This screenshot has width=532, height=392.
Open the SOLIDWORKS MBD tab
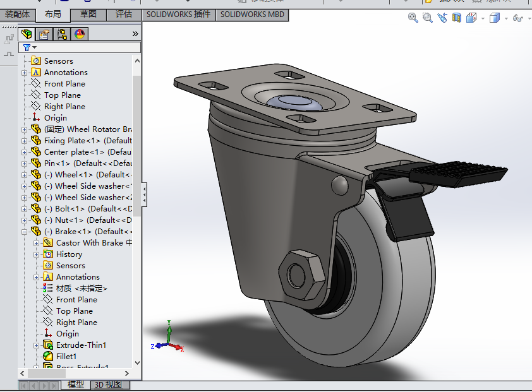click(x=253, y=14)
